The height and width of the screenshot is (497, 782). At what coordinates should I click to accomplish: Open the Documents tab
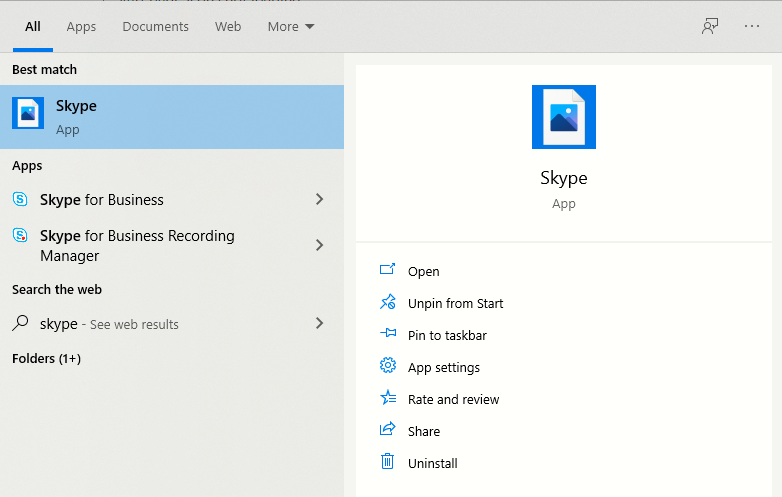156,26
